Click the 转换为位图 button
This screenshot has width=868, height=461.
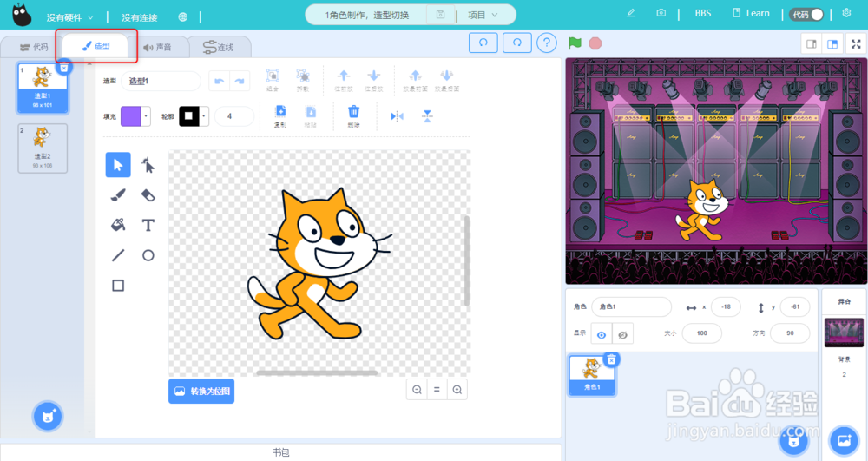(201, 392)
